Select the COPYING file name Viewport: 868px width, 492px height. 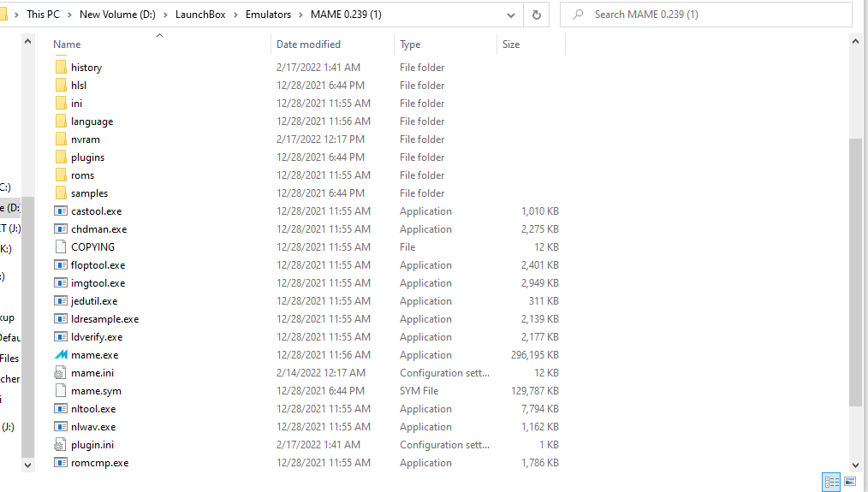pyautogui.click(x=93, y=246)
